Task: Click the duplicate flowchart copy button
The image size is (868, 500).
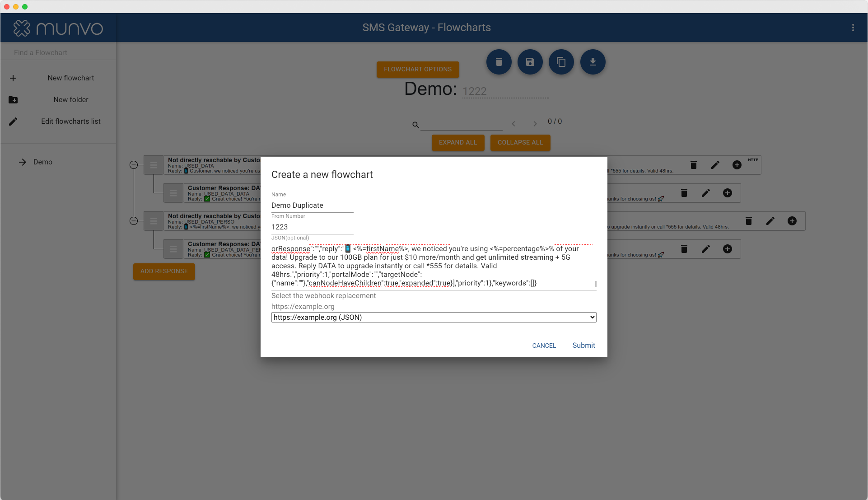Action: click(561, 62)
